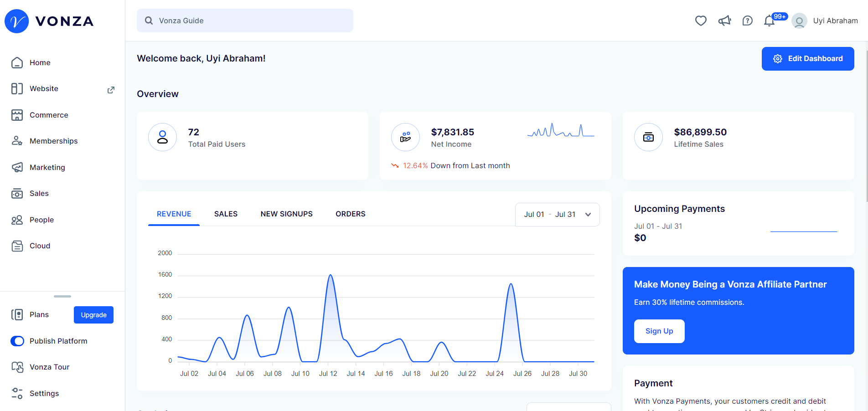Click the user avatar icon
This screenshot has width=868, height=411.
pos(799,21)
